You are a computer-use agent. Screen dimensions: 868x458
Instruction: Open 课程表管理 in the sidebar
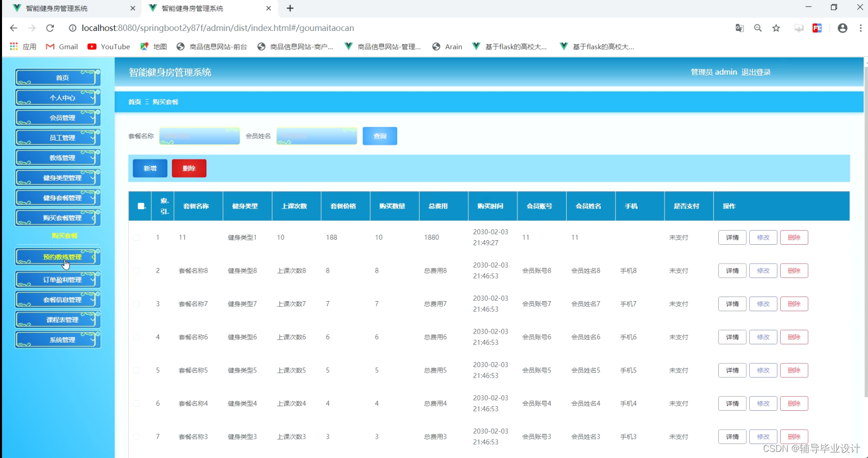[x=58, y=319]
